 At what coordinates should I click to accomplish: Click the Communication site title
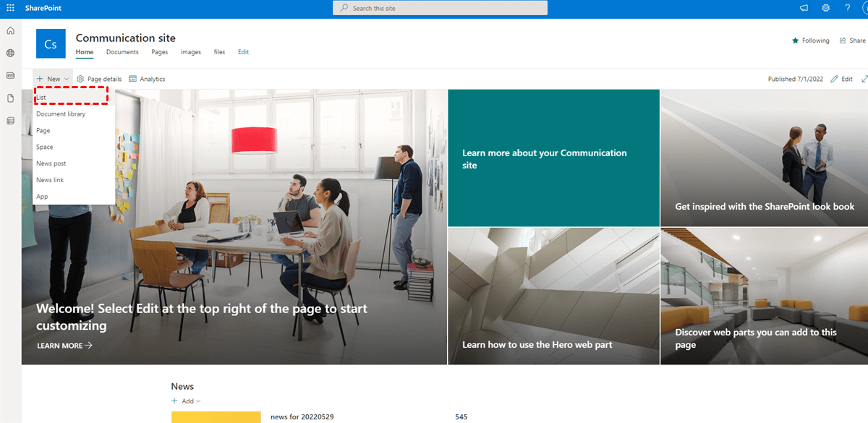(126, 38)
